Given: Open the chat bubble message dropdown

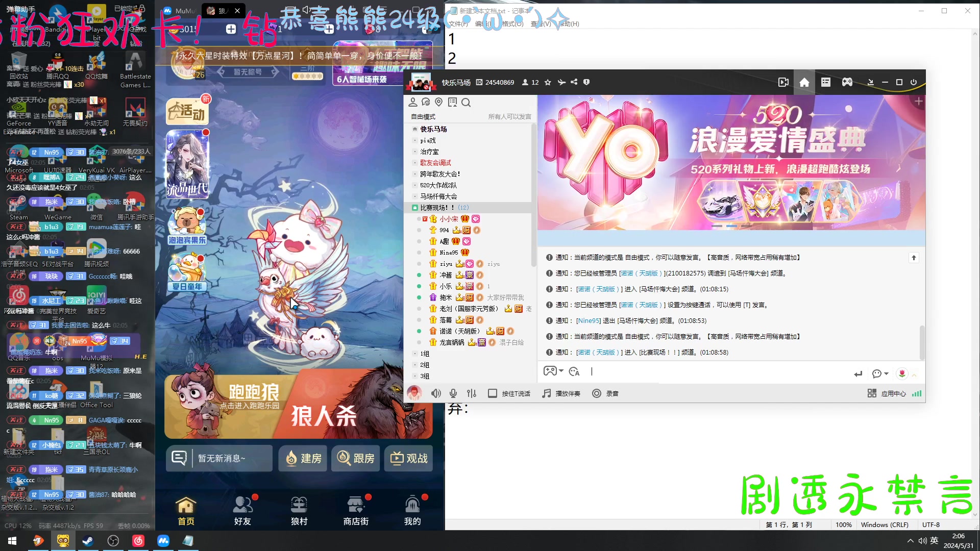Looking at the screenshot, I should [x=880, y=374].
